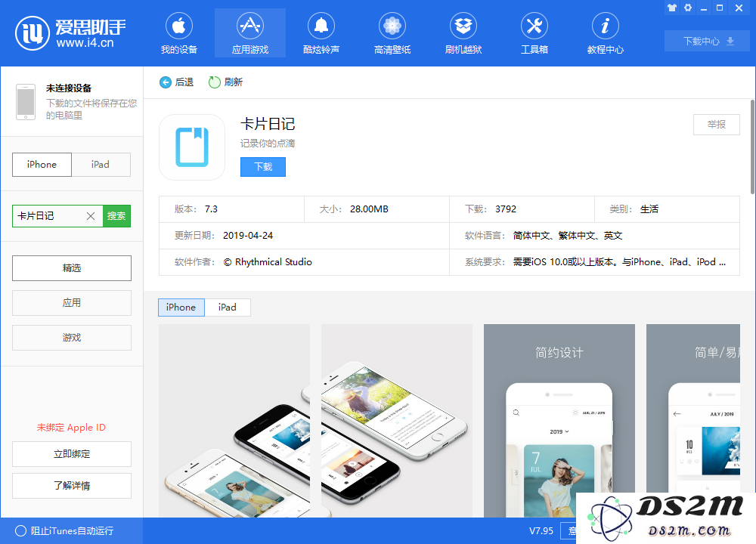Download the 卡片日记 app
The image size is (756, 544).
(263, 167)
